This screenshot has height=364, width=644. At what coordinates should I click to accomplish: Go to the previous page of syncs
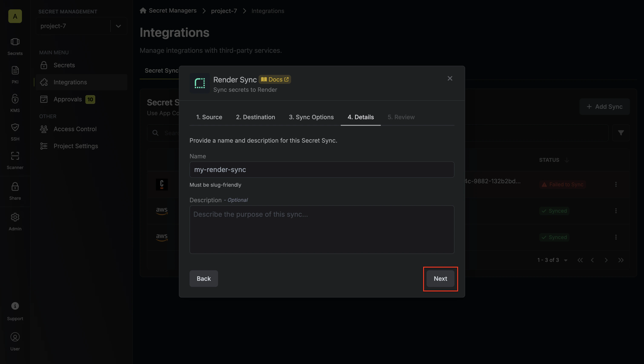[592, 260]
